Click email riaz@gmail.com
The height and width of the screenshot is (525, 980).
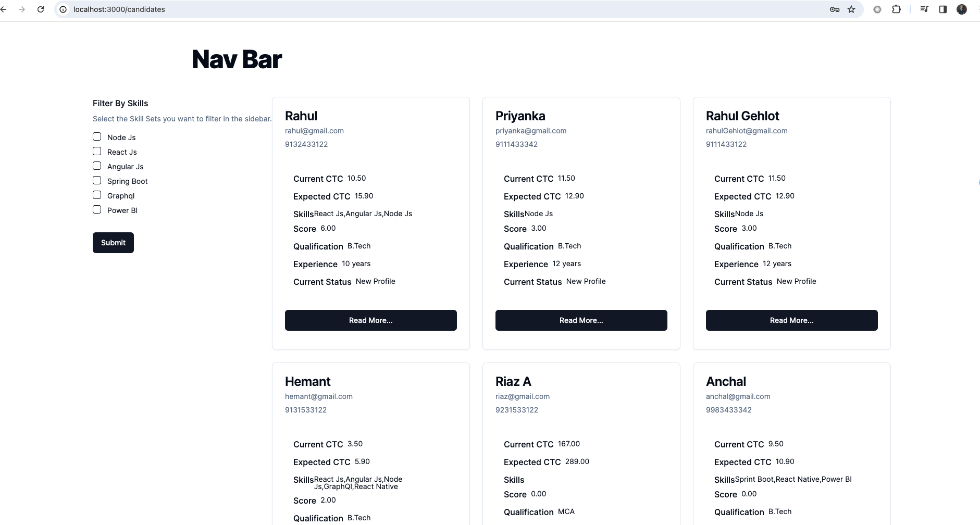(x=523, y=396)
